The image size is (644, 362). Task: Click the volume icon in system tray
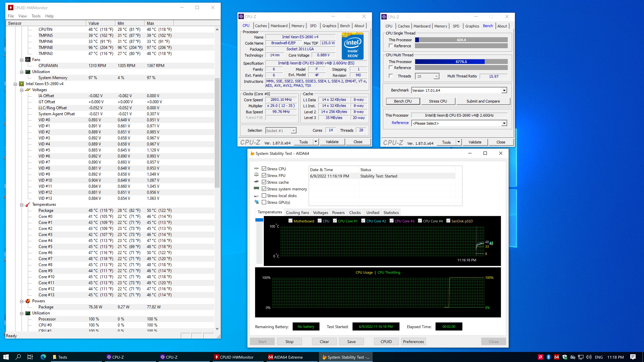pos(588,357)
